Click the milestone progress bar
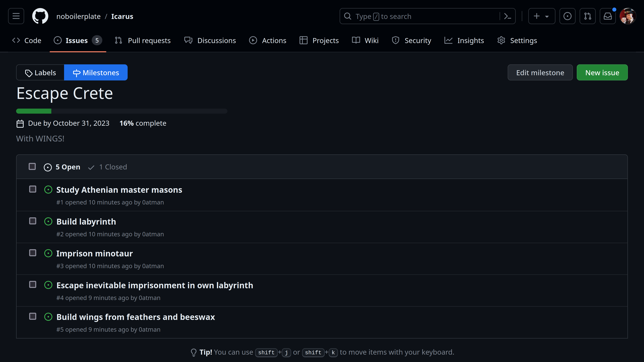 coord(122,111)
